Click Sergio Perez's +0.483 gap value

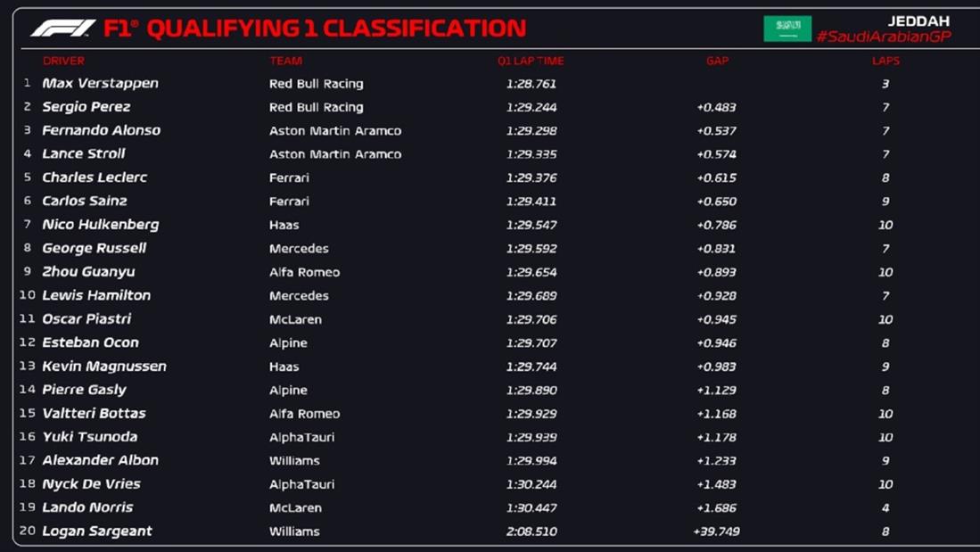716,107
